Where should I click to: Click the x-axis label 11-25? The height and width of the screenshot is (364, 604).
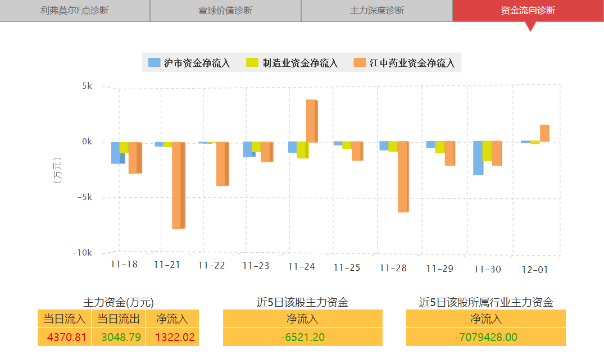pyautogui.click(x=347, y=267)
